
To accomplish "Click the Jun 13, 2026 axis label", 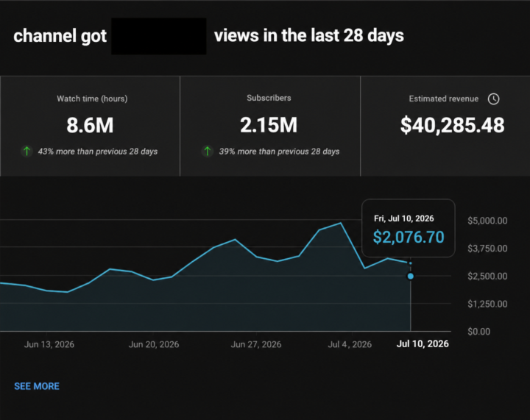I will [x=49, y=344].
